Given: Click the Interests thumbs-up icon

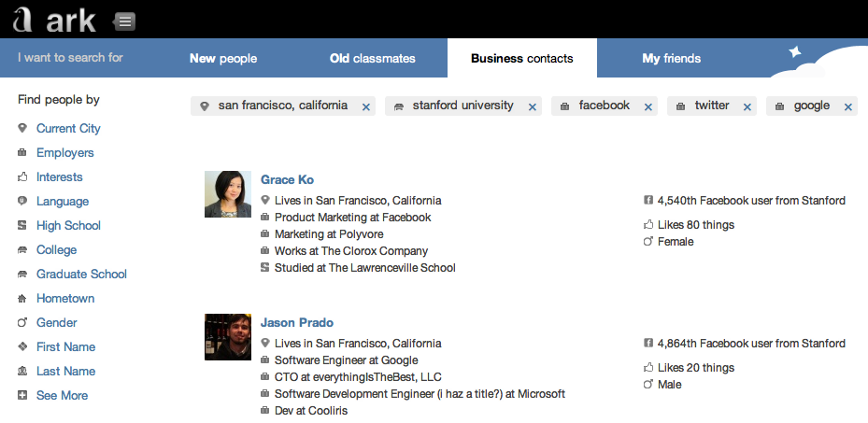Looking at the screenshot, I should click(22, 176).
